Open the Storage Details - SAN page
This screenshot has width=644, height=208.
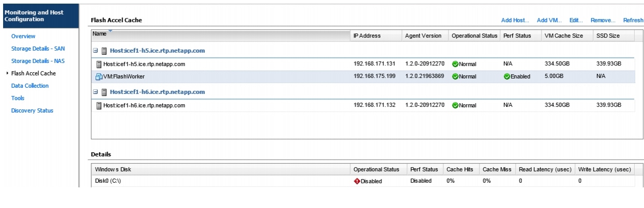coord(38,49)
